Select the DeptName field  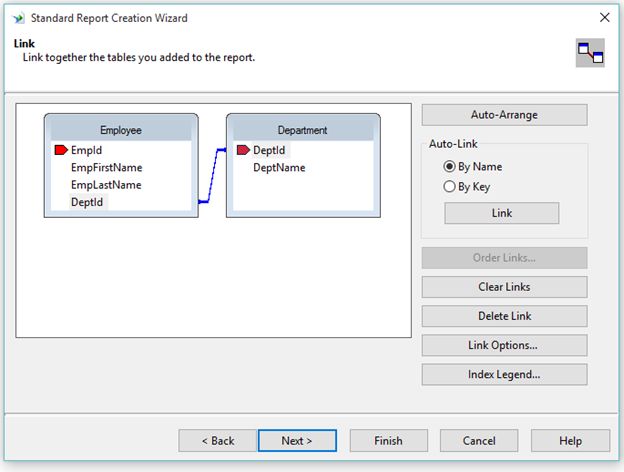click(279, 168)
